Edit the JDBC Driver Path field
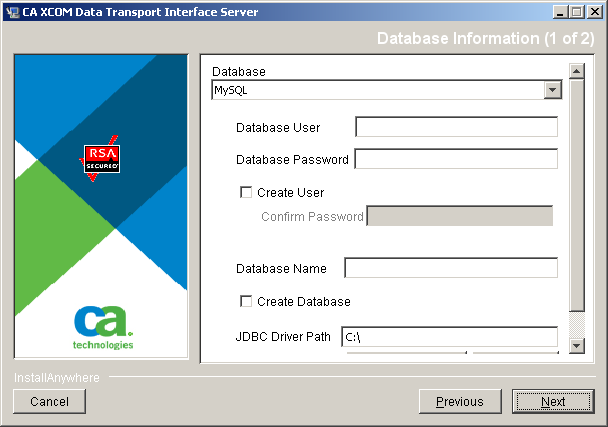The height and width of the screenshot is (427, 608). pyautogui.click(x=450, y=337)
